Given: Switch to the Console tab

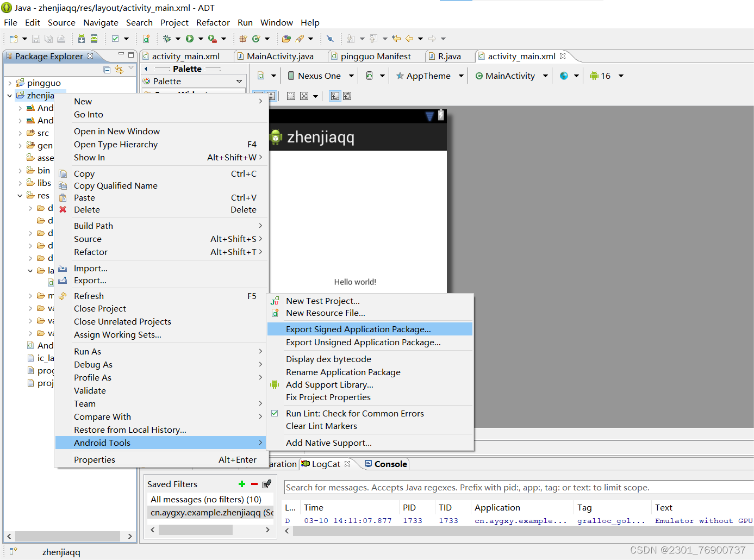Looking at the screenshot, I should coord(385,464).
